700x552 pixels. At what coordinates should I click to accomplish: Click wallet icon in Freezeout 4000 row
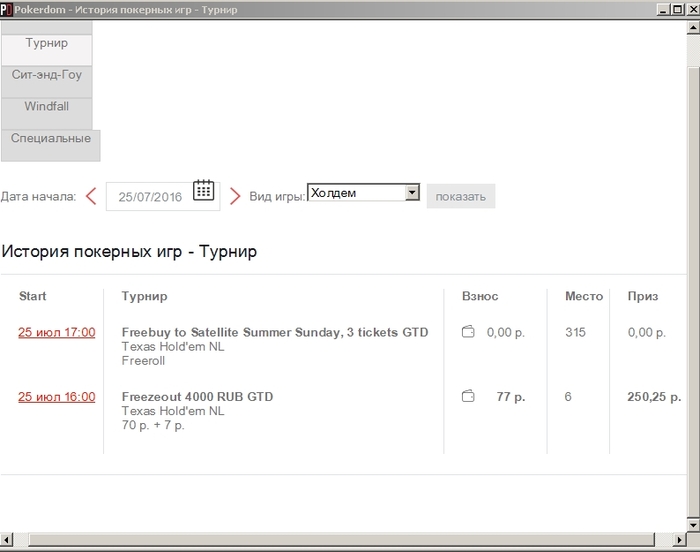pyautogui.click(x=468, y=396)
